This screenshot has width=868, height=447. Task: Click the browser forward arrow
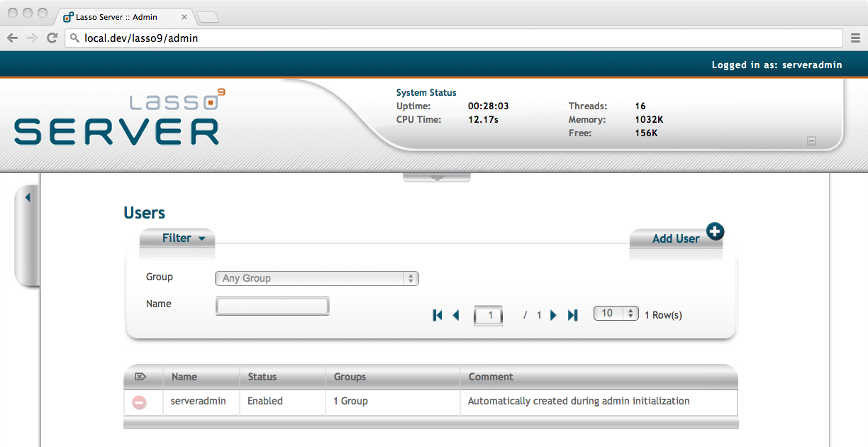click(x=32, y=38)
